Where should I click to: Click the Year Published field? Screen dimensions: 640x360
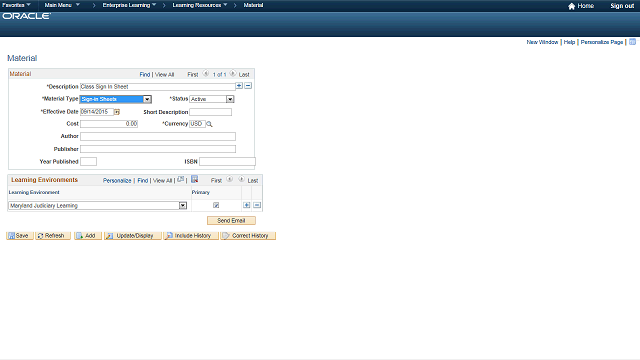pyautogui.click(x=89, y=162)
